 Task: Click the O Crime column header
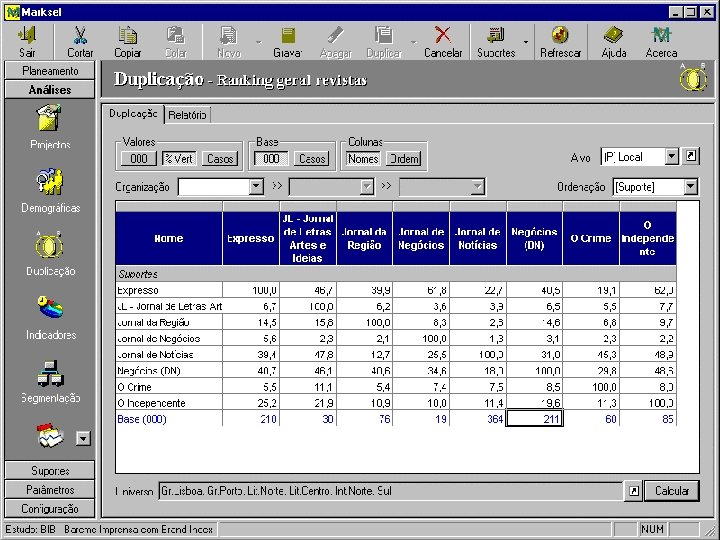591,238
